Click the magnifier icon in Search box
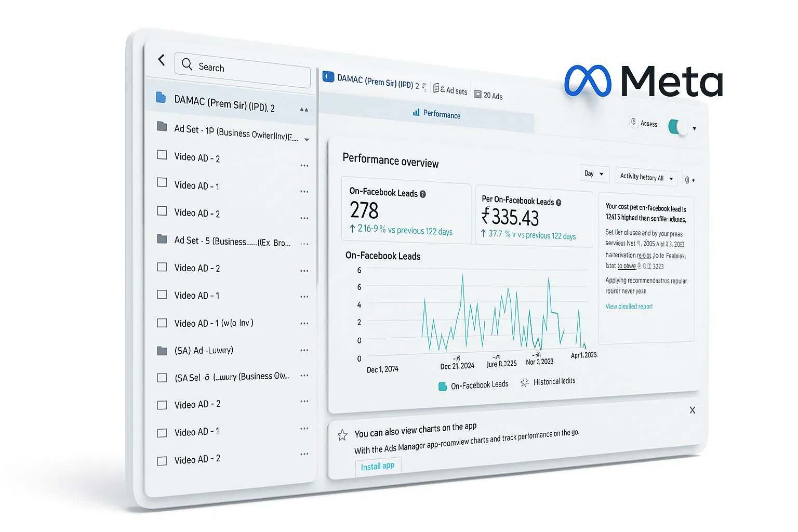798x532 pixels. coord(187,64)
